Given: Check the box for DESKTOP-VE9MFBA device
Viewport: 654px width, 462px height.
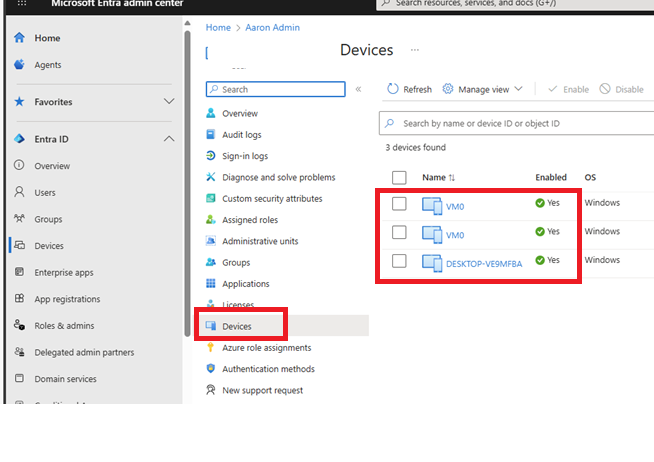Looking at the screenshot, I should [x=399, y=261].
